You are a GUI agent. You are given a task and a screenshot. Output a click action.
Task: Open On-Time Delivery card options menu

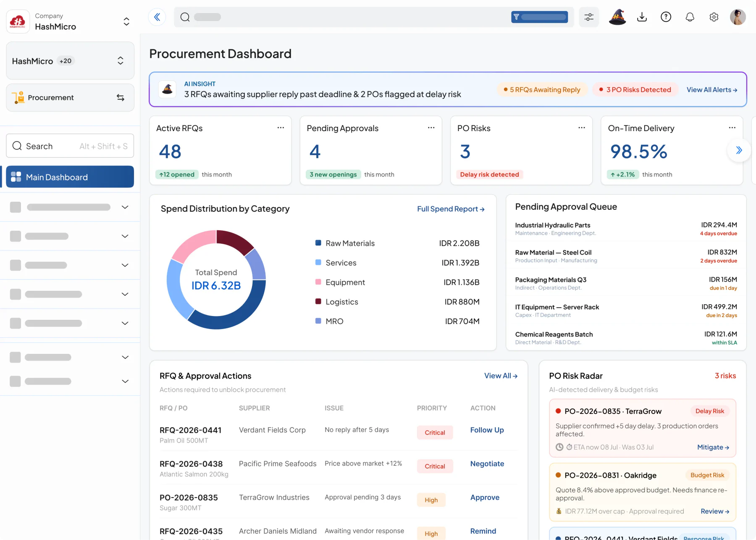coord(732,128)
